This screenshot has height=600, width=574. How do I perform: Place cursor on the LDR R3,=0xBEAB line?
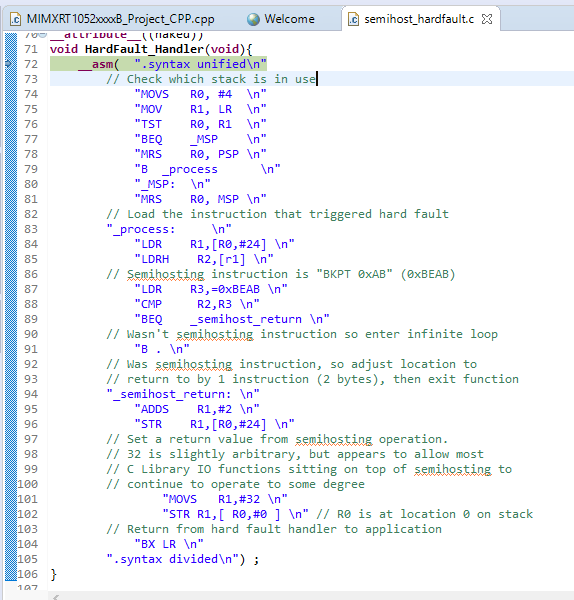click(x=211, y=289)
